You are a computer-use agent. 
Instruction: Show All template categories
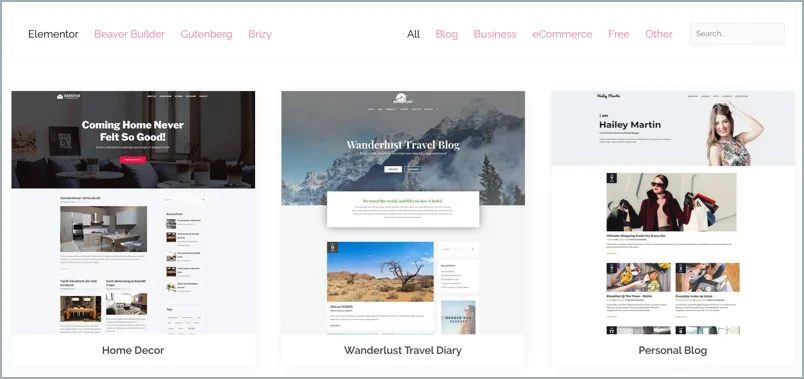[x=413, y=34]
